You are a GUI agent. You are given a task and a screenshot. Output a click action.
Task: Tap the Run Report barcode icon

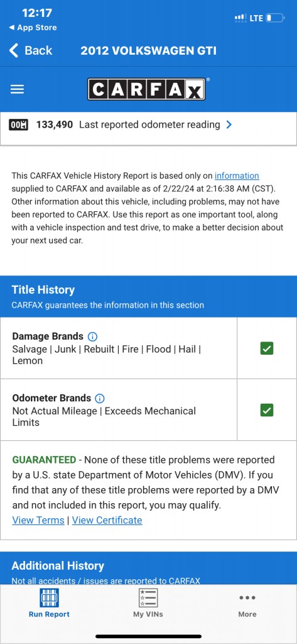49,597
